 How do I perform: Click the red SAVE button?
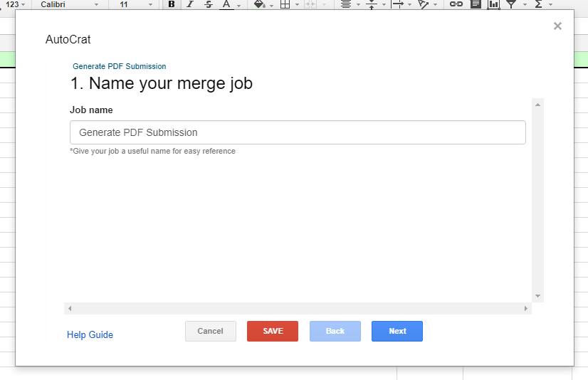(273, 332)
